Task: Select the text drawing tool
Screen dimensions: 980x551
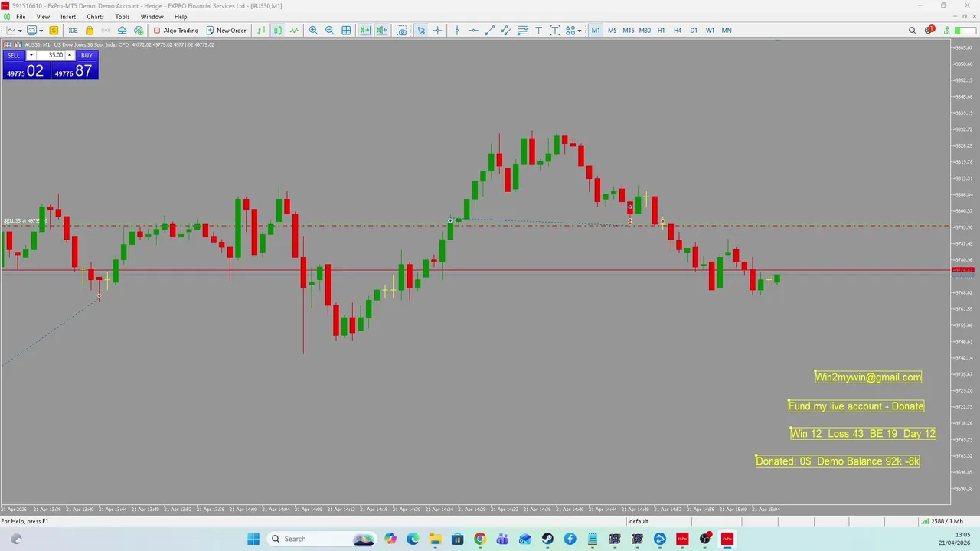Action: pos(538,31)
